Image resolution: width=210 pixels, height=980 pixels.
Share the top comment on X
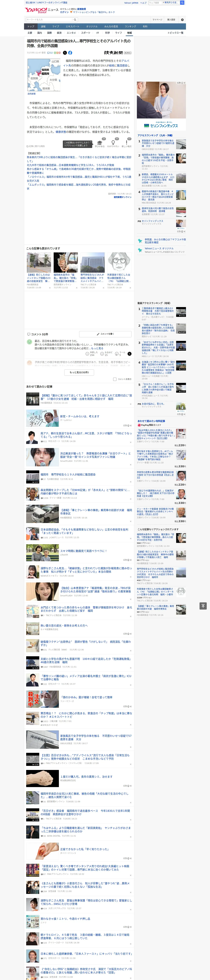(x=129, y=353)
